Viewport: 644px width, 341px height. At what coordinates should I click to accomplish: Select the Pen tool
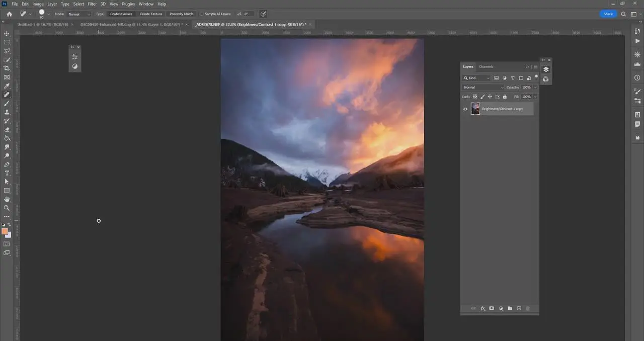(7, 164)
